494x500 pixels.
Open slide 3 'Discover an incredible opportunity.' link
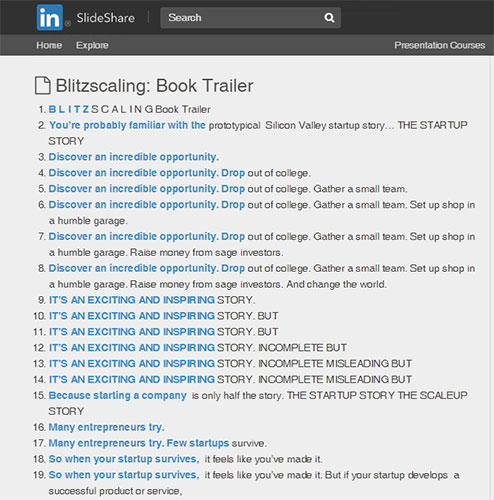point(134,157)
